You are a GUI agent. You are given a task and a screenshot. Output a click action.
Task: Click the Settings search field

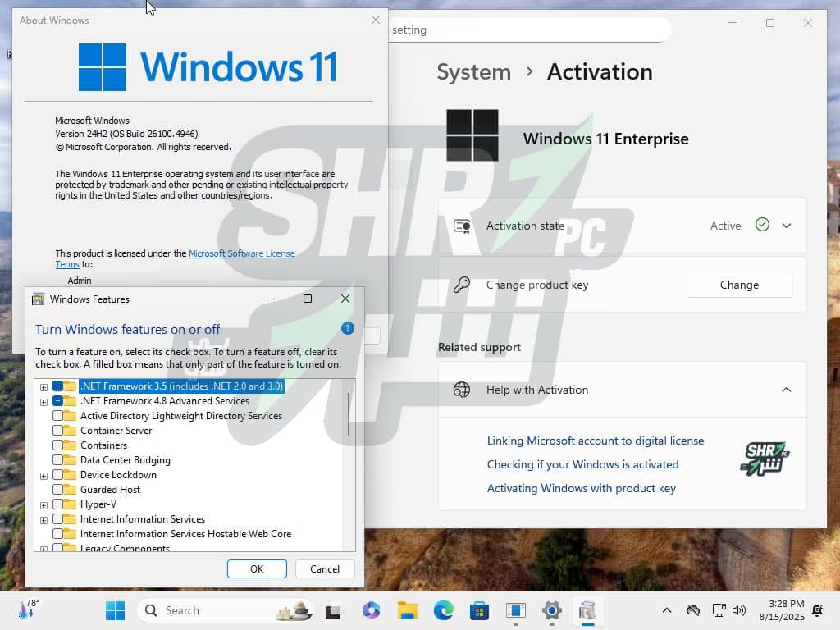coord(529,30)
